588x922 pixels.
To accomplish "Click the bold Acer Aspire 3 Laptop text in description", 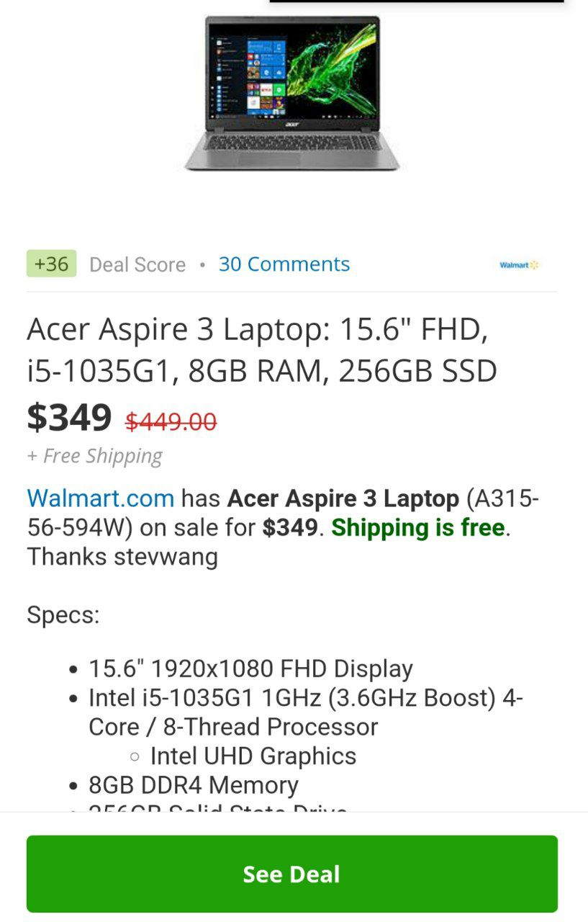I will tap(343, 498).
